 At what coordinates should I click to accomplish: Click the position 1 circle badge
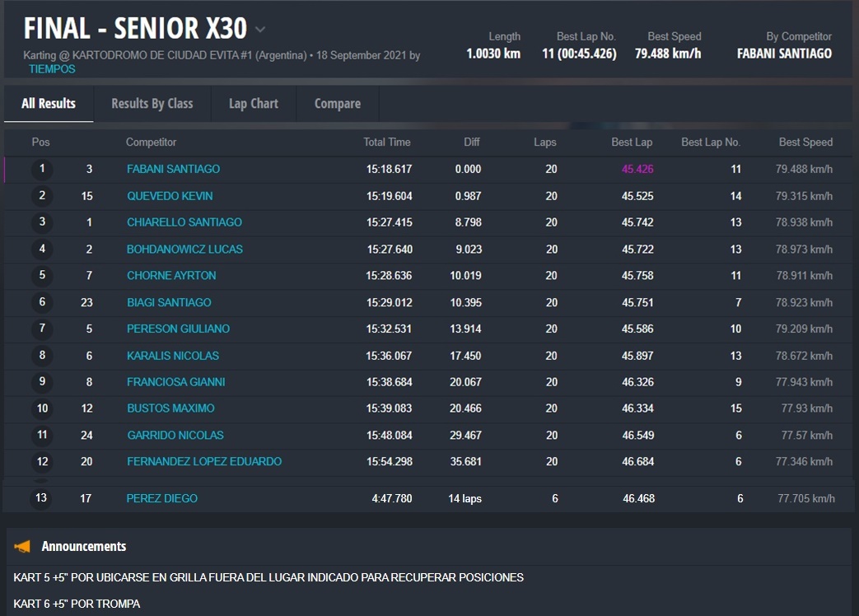click(x=42, y=170)
